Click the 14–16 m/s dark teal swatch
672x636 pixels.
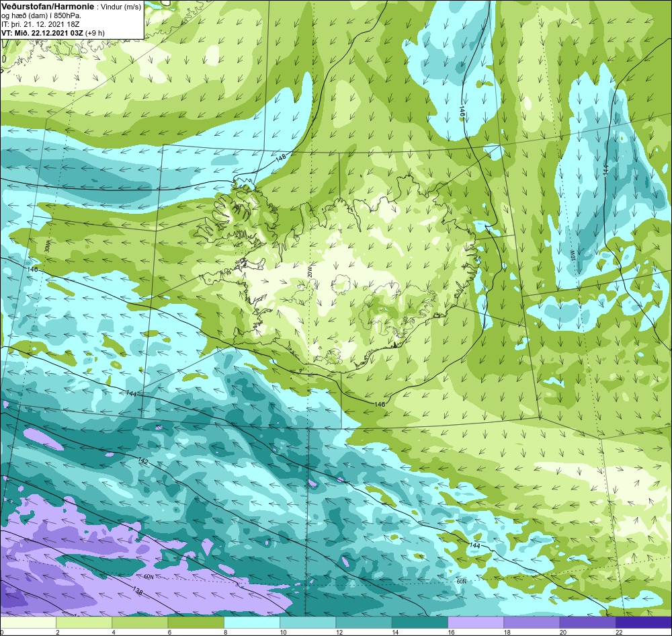419,622
